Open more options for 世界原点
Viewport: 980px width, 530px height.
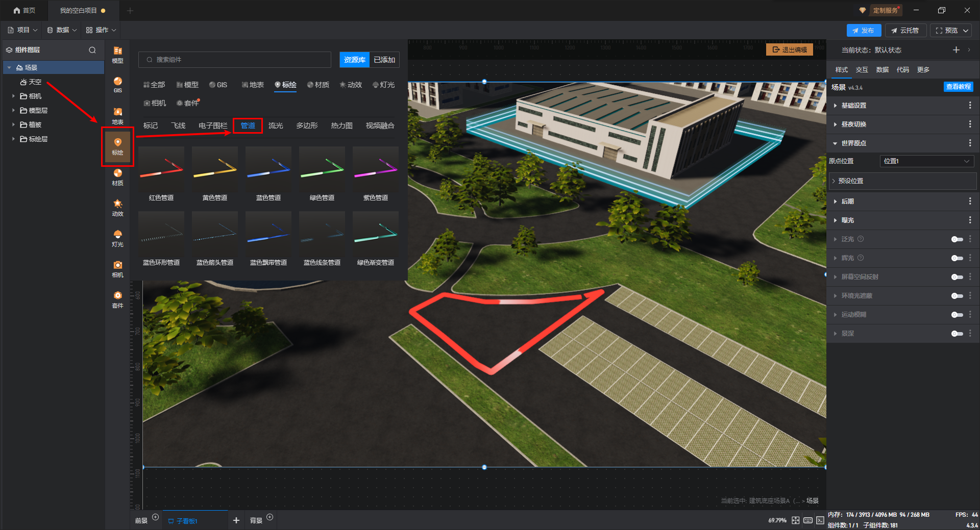970,143
